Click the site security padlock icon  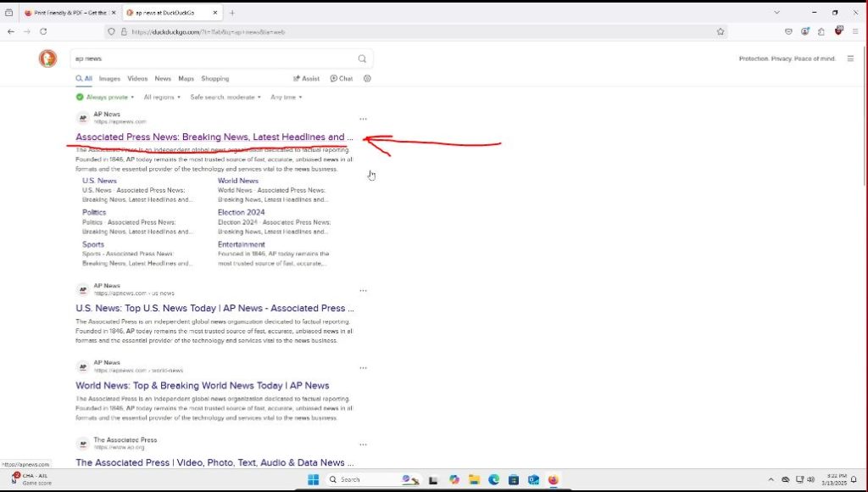point(124,31)
